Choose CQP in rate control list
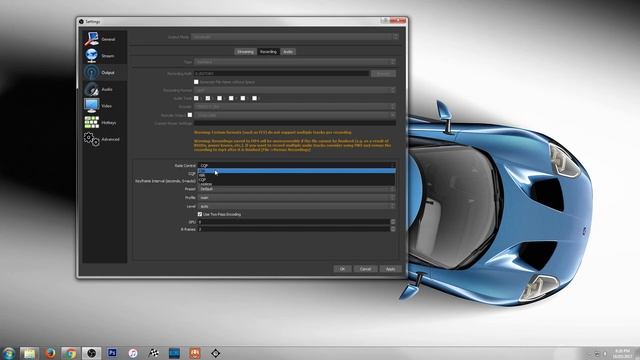The height and width of the screenshot is (360, 640). pos(296,180)
